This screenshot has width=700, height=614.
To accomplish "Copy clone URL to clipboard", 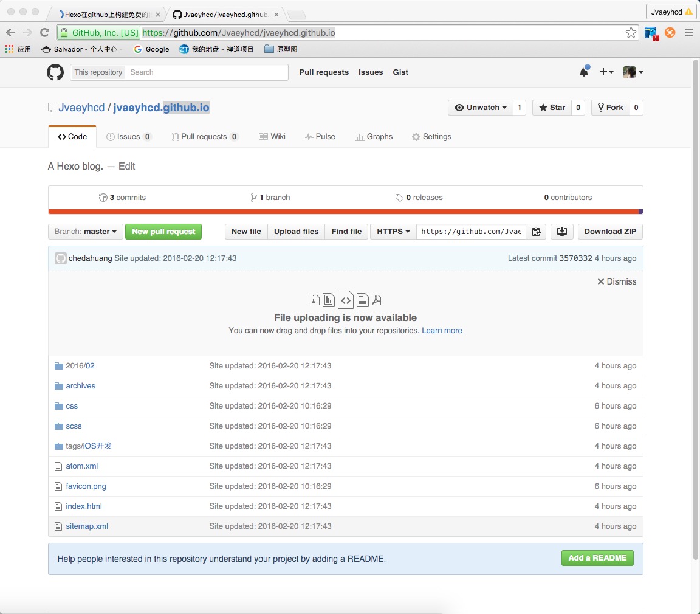I will tap(536, 231).
